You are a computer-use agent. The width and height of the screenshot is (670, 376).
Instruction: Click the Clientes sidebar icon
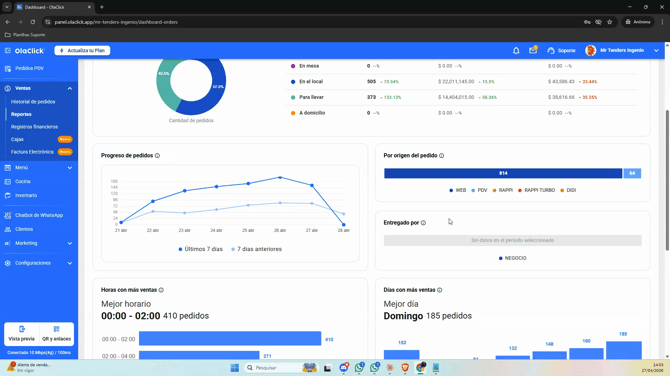click(x=8, y=229)
